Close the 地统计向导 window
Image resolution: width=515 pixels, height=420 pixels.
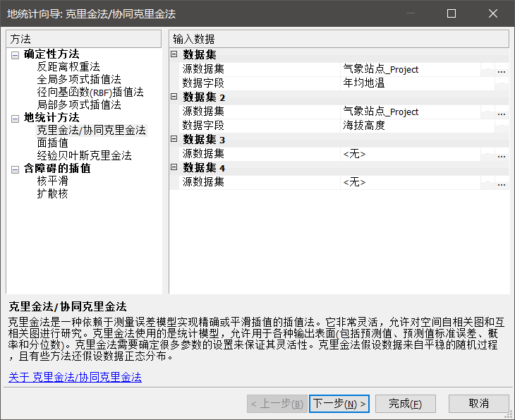coord(492,13)
